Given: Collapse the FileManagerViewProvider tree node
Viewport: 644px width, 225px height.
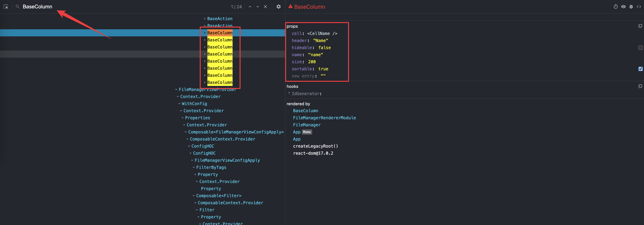Looking at the screenshot, I should (176, 90).
